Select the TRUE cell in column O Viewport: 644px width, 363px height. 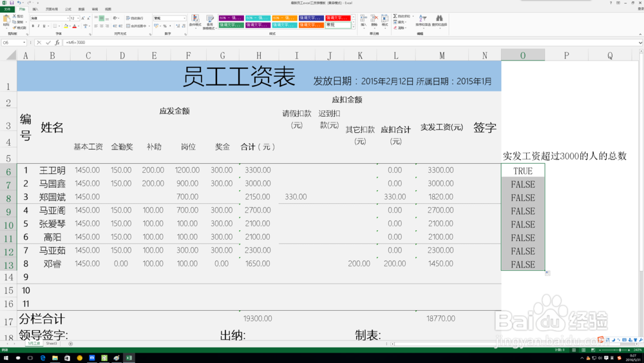tap(523, 171)
